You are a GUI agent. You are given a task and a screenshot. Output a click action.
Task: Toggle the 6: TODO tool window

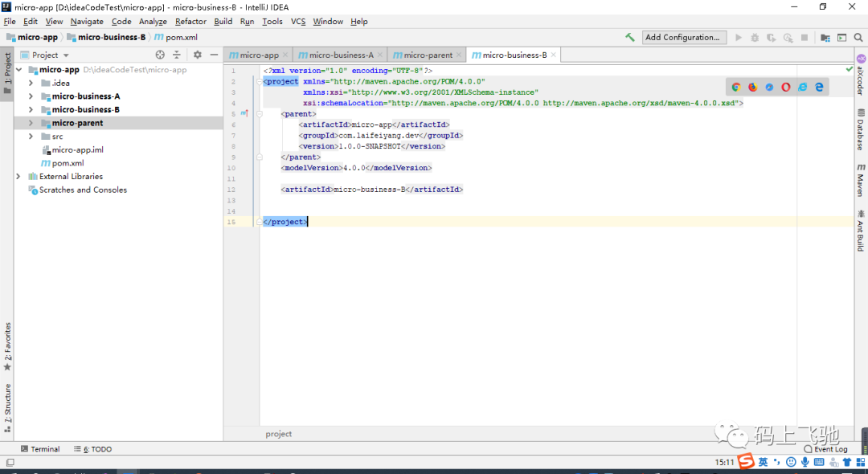[93, 449]
